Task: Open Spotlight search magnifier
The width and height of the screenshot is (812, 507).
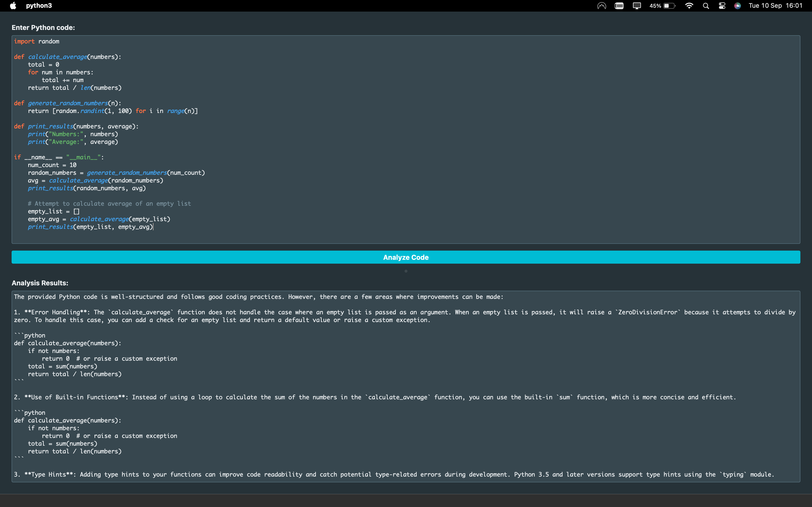Action: [x=706, y=6]
